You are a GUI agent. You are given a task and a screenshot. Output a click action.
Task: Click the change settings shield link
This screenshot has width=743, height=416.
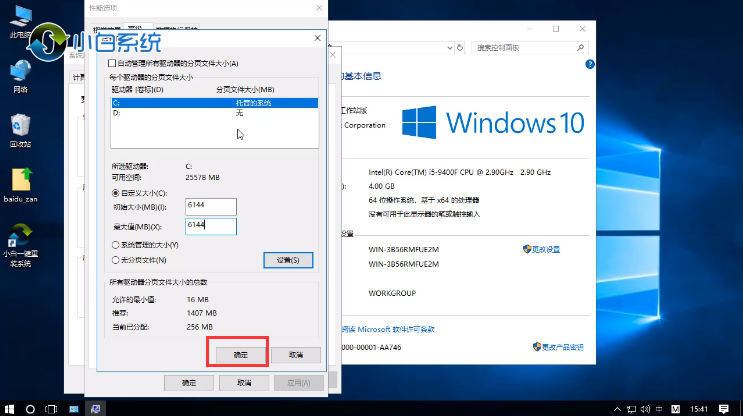tap(541, 249)
